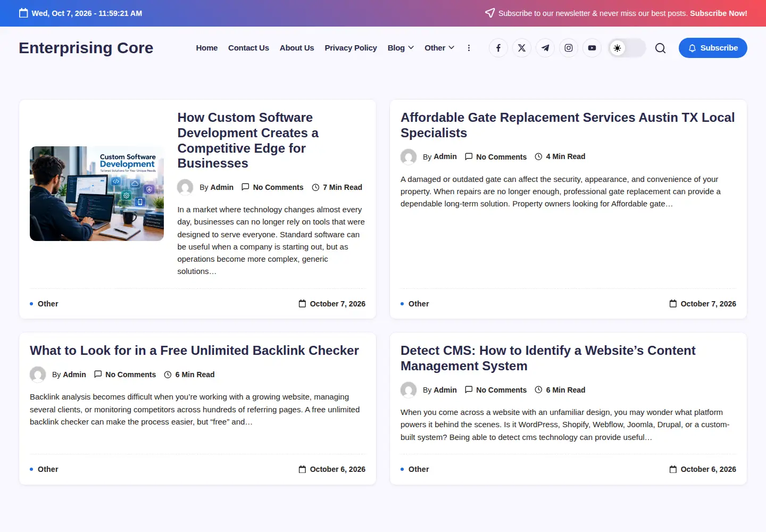
Task: Go to the Home page
Action: [207, 48]
